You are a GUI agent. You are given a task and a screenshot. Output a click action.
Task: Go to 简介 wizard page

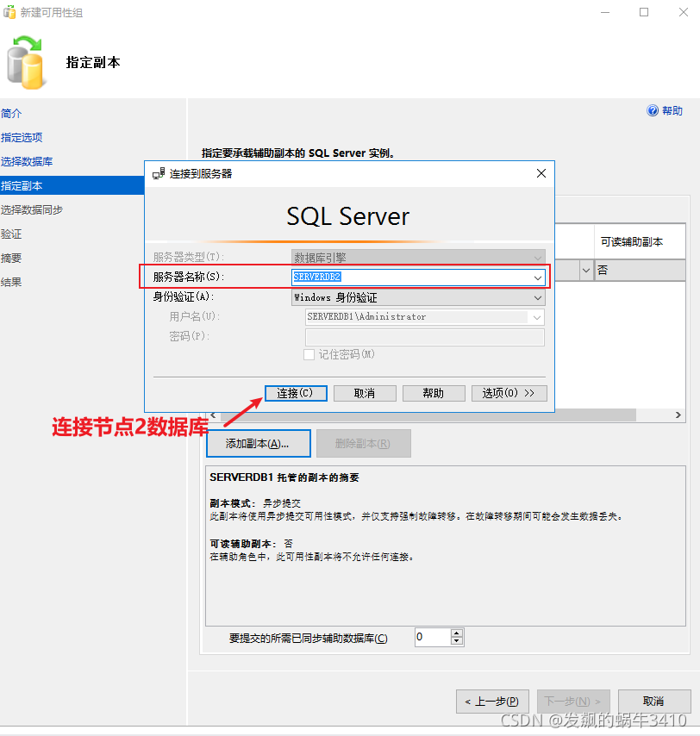pos(11,113)
